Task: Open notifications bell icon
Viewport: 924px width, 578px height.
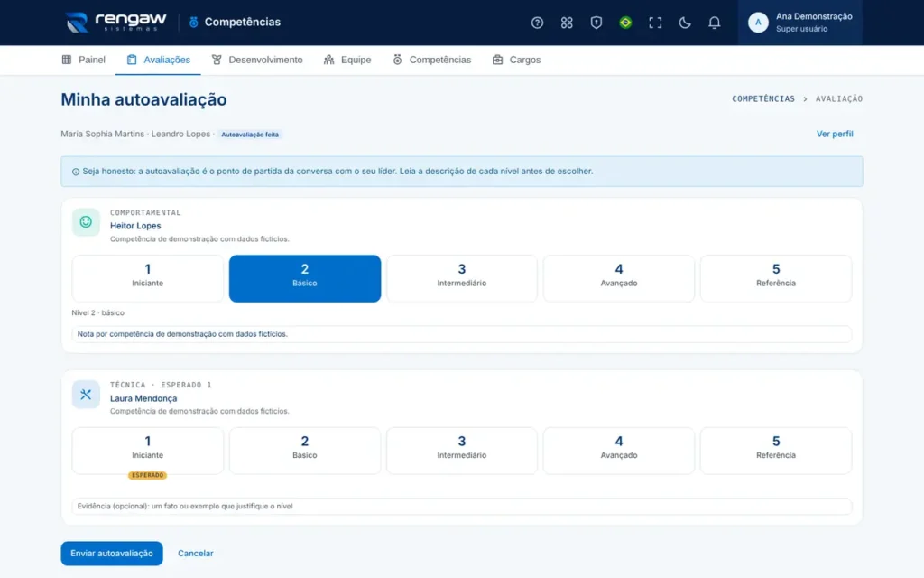Action: pyautogui.click(x=714, y=23)
